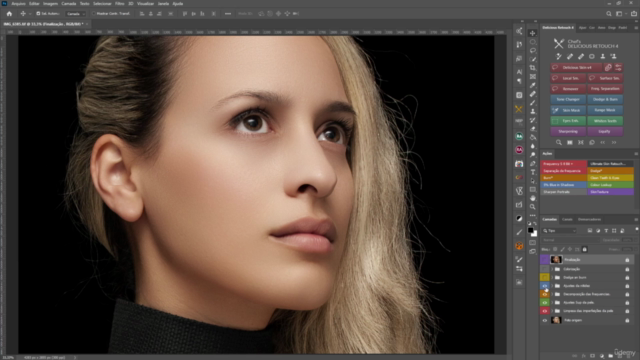The height and width of the screenshot is (360, 640).
Task: Run the SkinTexture purple action
Action: pos(610,192)
